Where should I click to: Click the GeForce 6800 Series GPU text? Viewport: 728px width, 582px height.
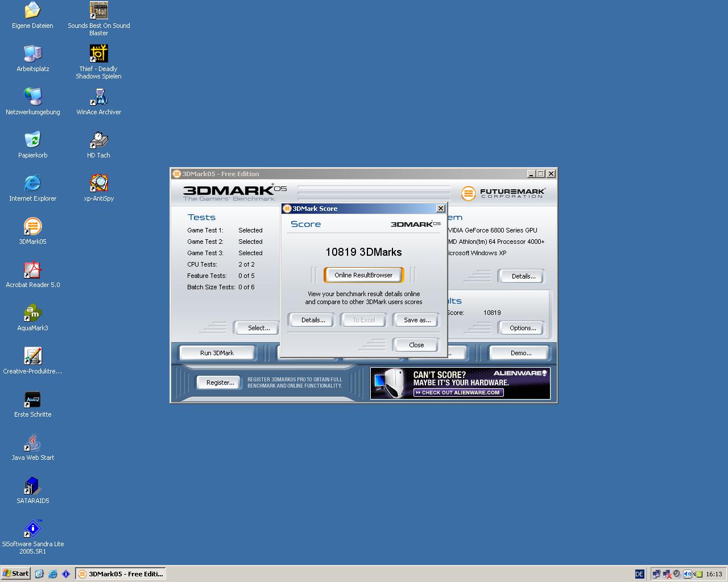493,230
